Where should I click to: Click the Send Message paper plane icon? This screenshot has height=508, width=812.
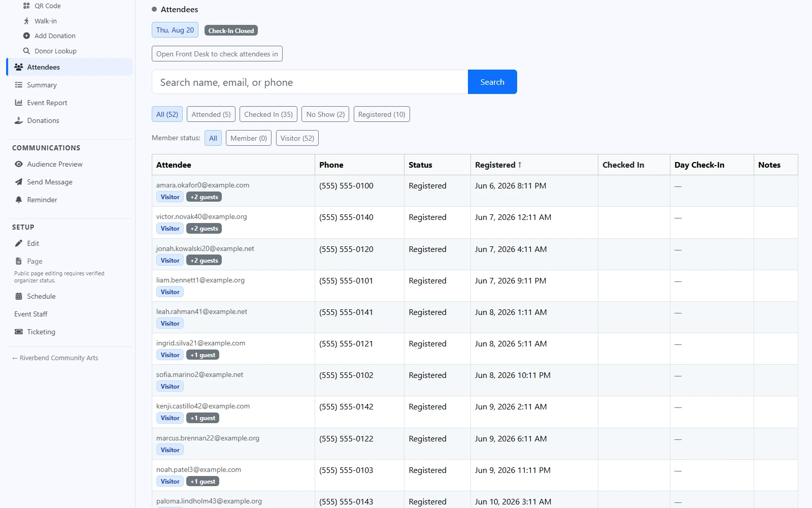click(19, 182)
